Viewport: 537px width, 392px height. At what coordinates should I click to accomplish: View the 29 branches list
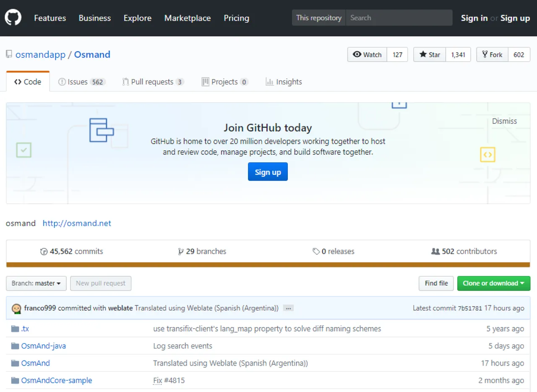pos(202,252)
